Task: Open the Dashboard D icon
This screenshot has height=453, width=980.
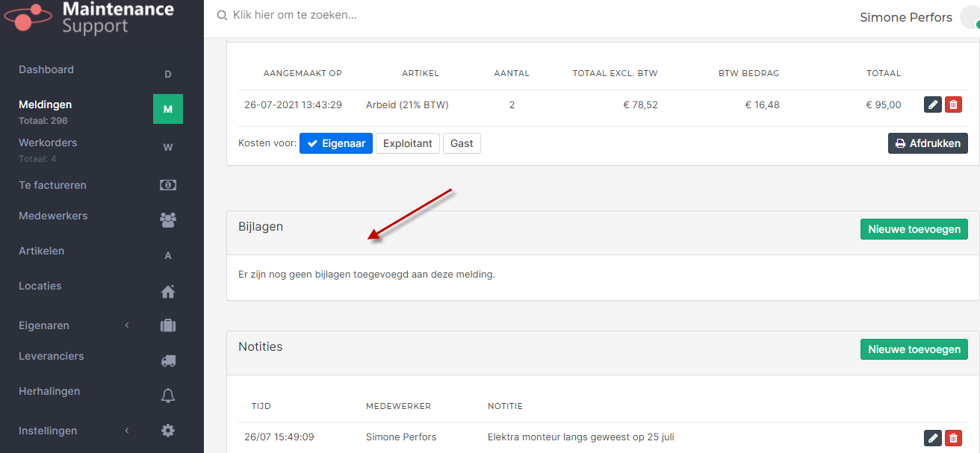Action: 168,74
